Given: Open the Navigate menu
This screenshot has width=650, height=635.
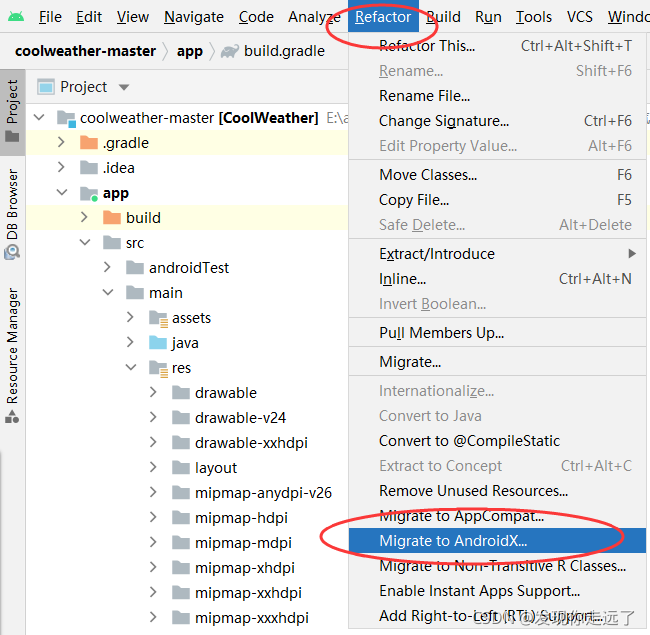Looking at the screenshot, I should 194,17.
